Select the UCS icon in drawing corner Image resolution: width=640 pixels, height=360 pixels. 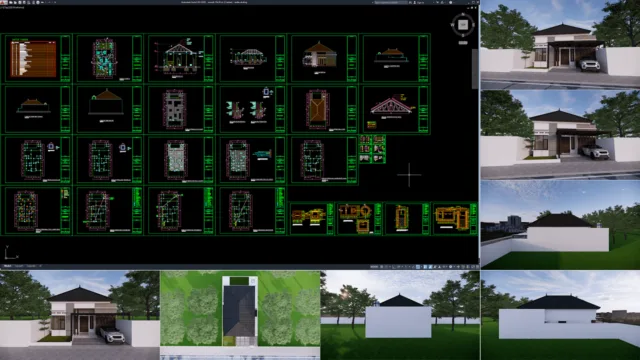[11, 253]
